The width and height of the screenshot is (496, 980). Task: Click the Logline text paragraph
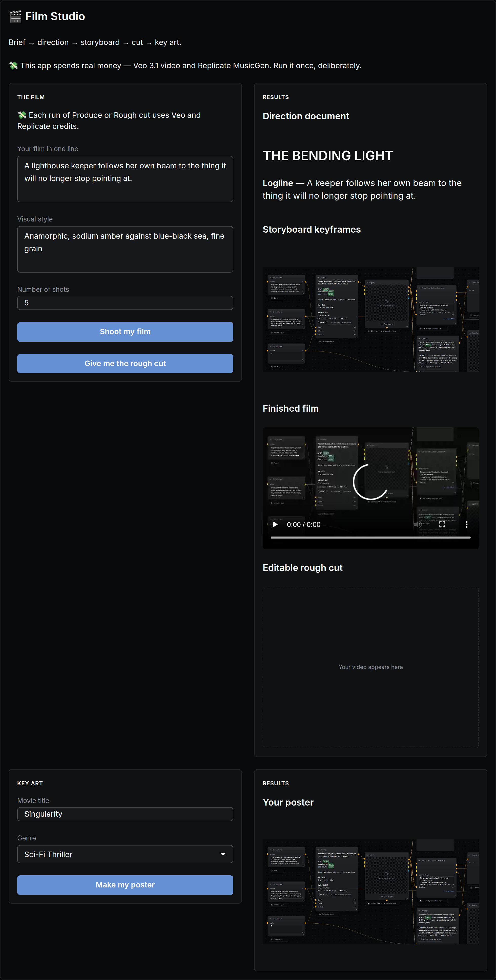pos(362,189)
